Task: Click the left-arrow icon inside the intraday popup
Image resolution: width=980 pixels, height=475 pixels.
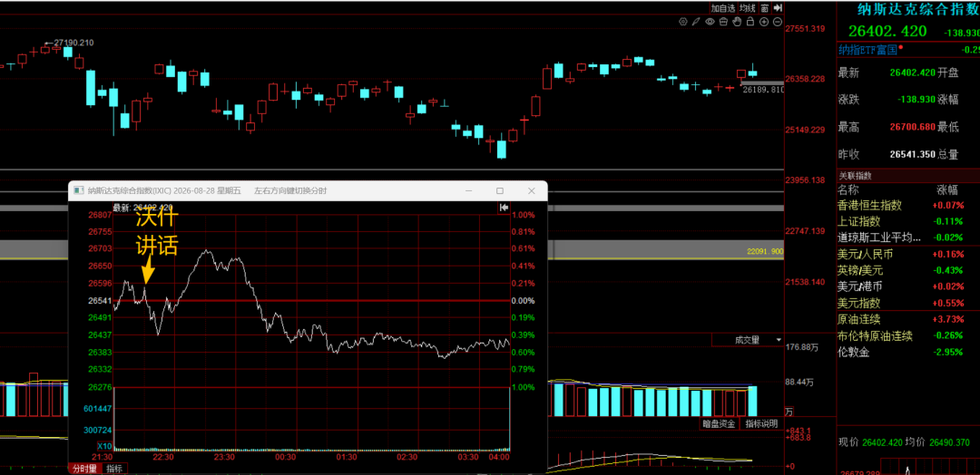Action: click(x=504, y=207)
